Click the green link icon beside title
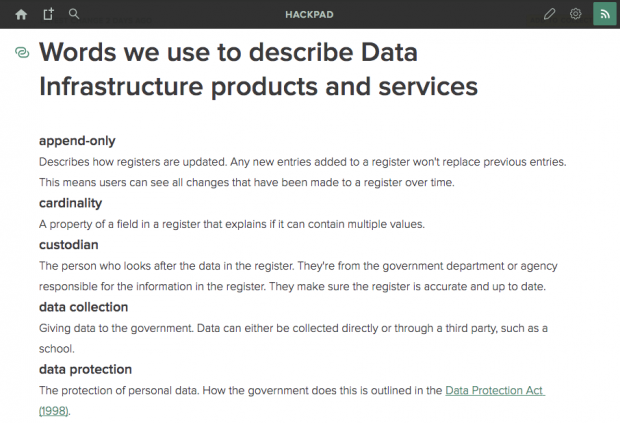 click(22, 52)
